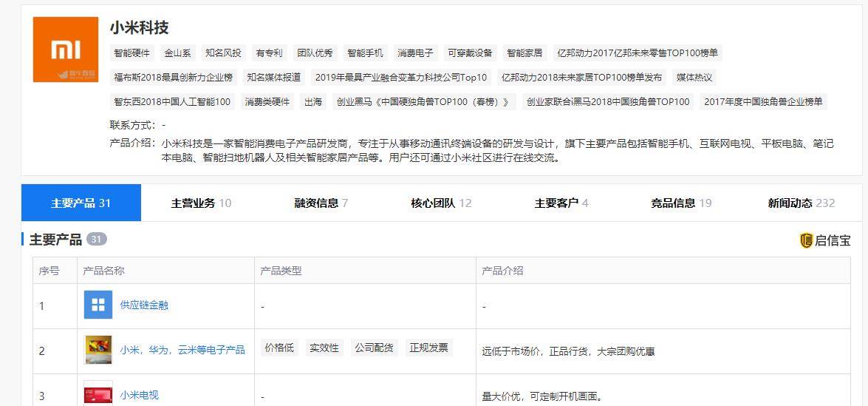Click the 出海 tag
Screen dimensions: 868x406
[312, 102]
